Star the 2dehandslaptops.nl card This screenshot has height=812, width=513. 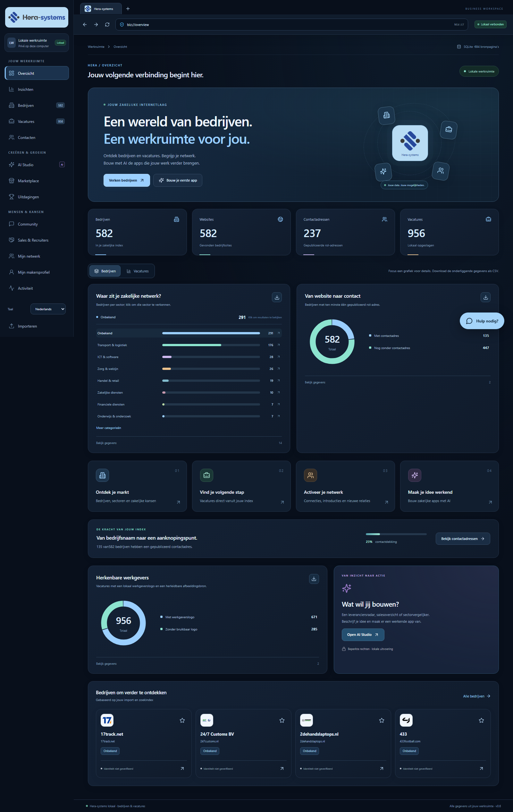click(382, 720)
